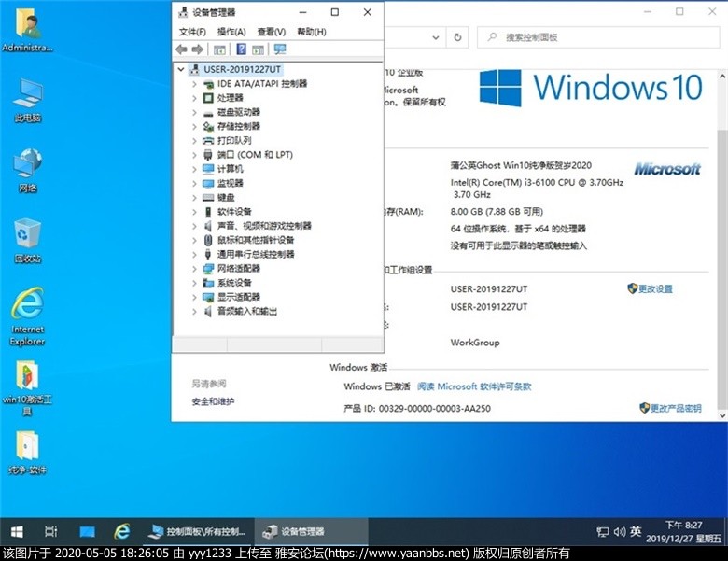
Task: Collapse the USER-20191227UT root node
Action: tap(181, 70)
